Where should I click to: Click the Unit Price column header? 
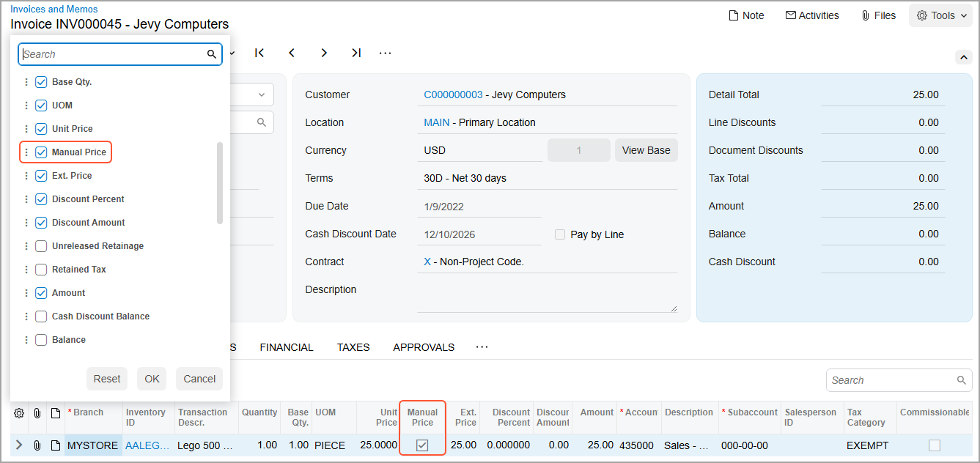(x=377, y=418)
